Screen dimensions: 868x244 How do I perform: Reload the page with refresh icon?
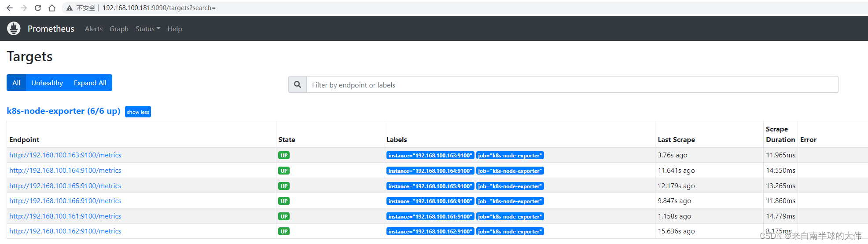point(38,8)
